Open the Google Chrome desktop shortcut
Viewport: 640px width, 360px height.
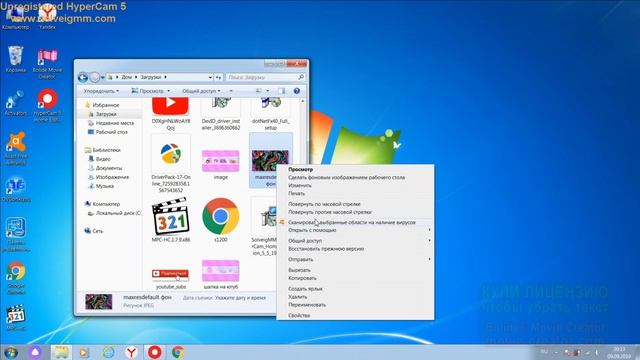[x=16, y=277]
